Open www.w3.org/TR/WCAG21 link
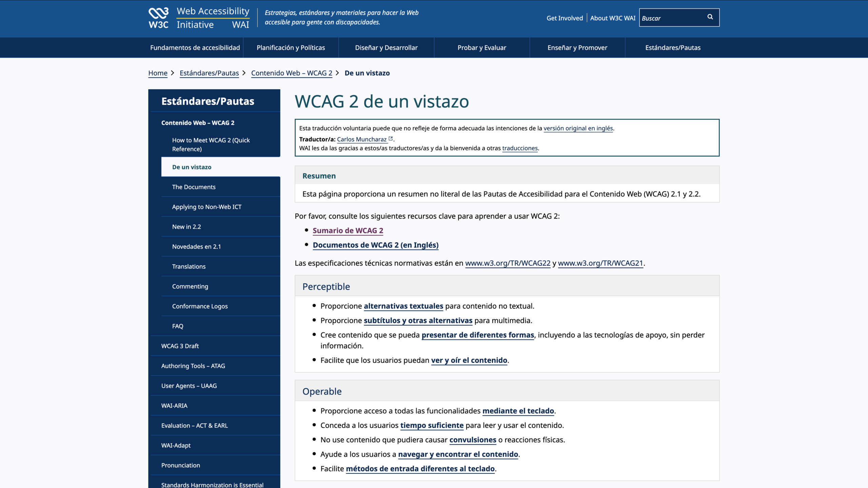Viewport: 868px width, 488px height. coord(600,263)
